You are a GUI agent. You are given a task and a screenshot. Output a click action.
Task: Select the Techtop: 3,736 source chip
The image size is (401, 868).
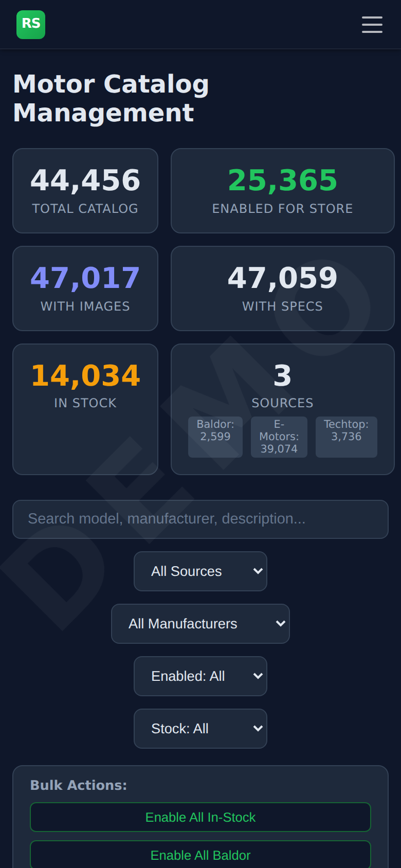[x=347, y=437]
